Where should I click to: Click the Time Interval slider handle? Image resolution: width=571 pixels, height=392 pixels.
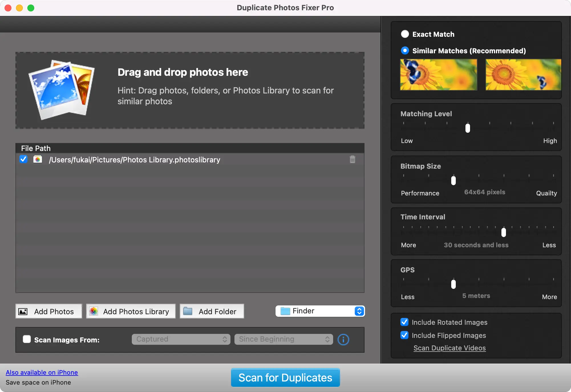504,232
